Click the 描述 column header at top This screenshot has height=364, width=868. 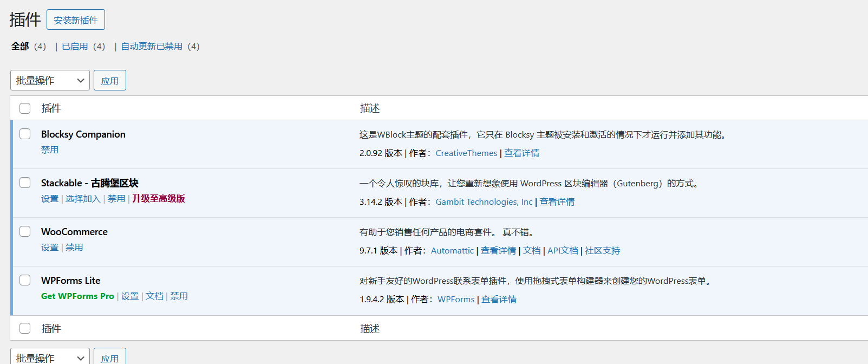[x=370, y=108]
